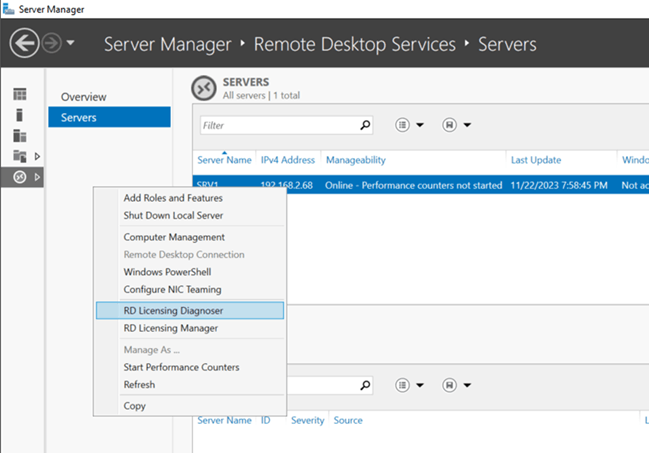649x453 pixels.
Task: Open the navigation history dropdown arrow
Action: pyautogui.click(x=71, y=42)
